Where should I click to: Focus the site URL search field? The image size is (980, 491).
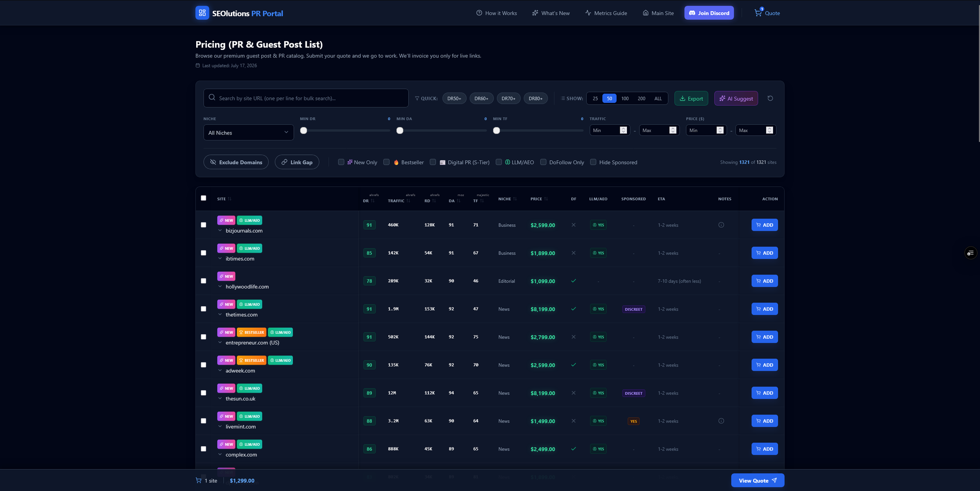click(x=306, y=98)
